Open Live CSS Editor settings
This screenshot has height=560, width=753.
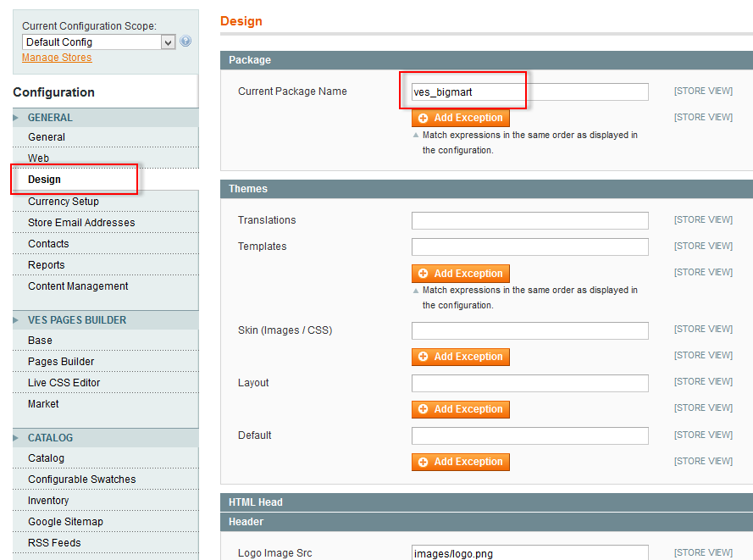click(64, 383)
